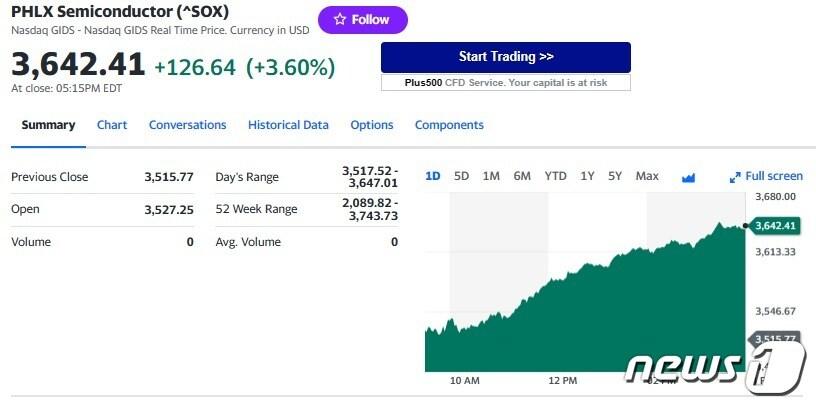This screenshot has height=407, width=816.
Task: Go to Historical Data tab
Action: (288, 125)
